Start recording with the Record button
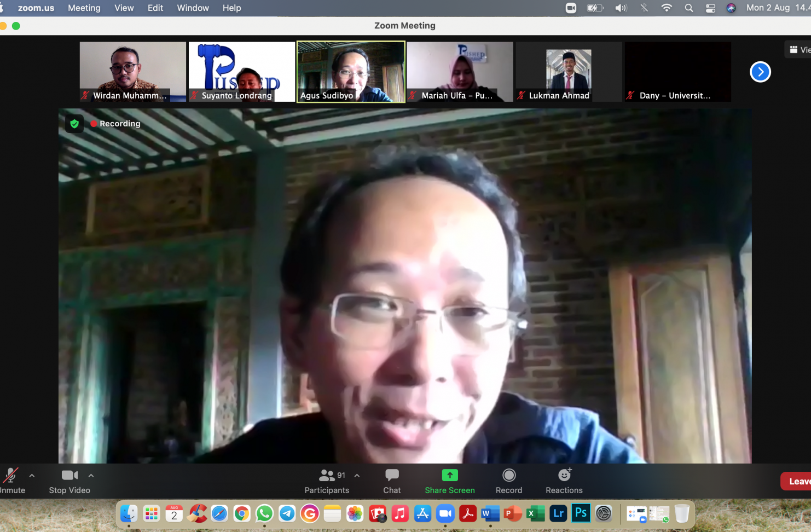The image size is (811, 532). pos(508,481)
